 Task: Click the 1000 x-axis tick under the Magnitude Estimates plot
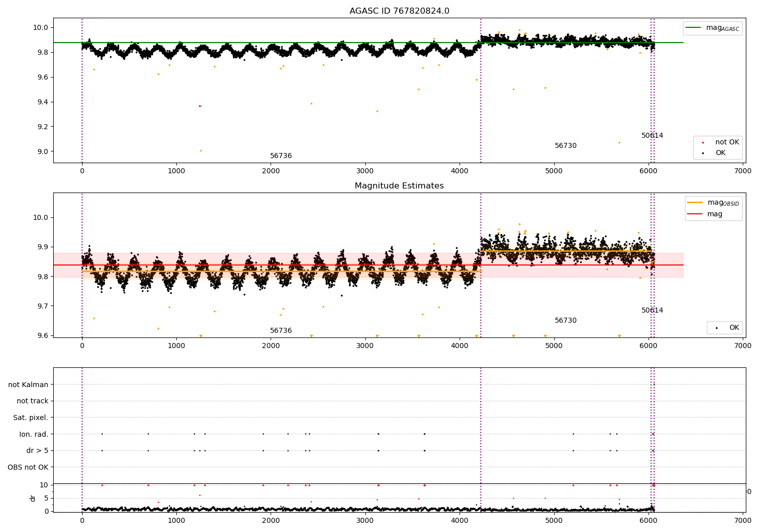click(x=176, y=346)
